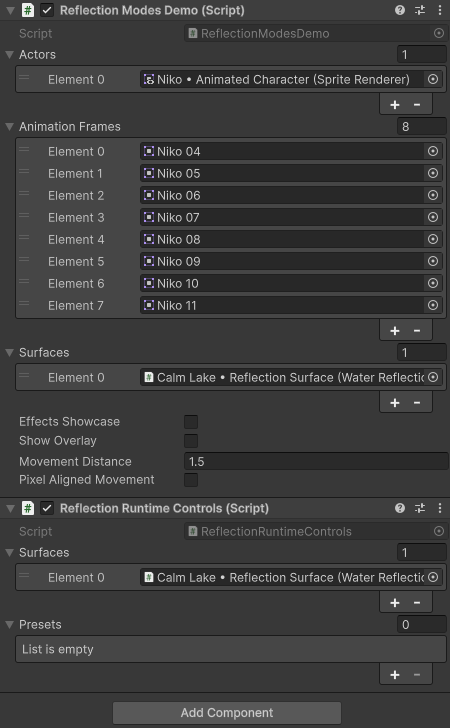Image resolution: width=450 pixels, height=728 pixels.
Task: Collapse Surfaces list in Reflection Runtime Controls
Action: click(x=9, y=552)
